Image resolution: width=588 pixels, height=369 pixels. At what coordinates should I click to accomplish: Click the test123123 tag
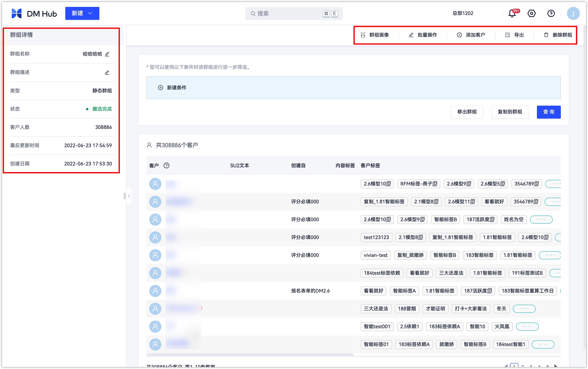(x=376, y=237)
